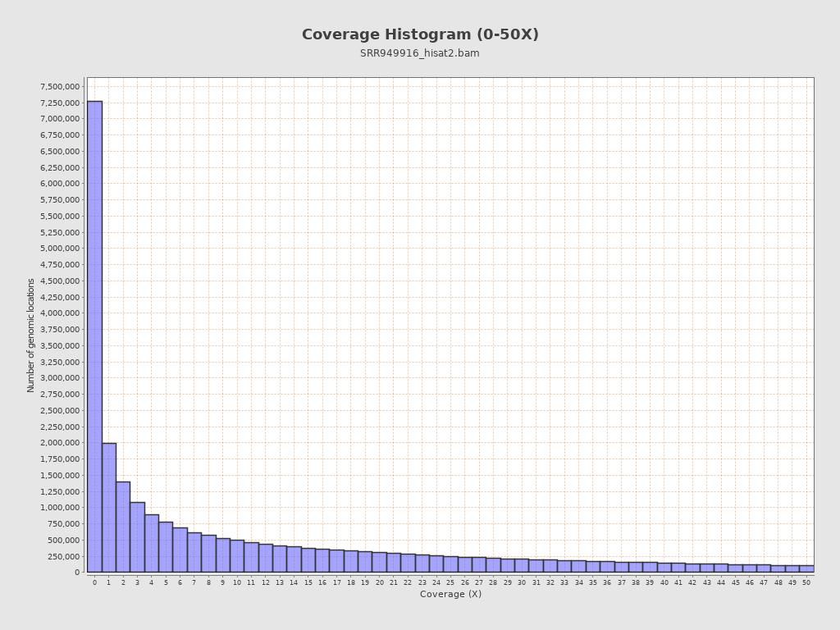Click the y-axis tick label 250,000
The width and height of the screenshot is (840, 630).
tap(63, 556)
